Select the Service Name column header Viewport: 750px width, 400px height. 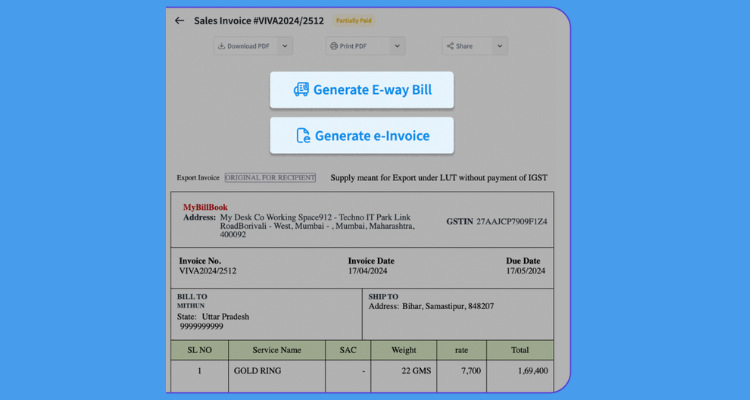[277, 350]
